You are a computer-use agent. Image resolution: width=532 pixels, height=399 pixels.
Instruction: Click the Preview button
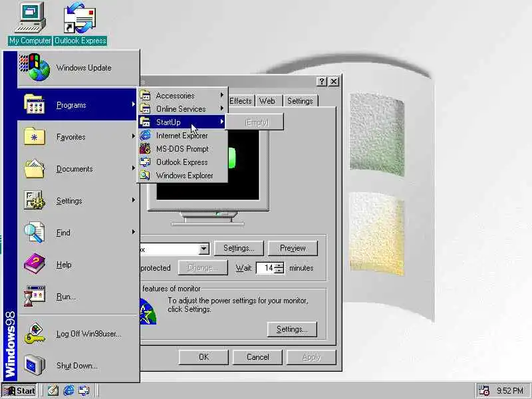pos(293,248)
